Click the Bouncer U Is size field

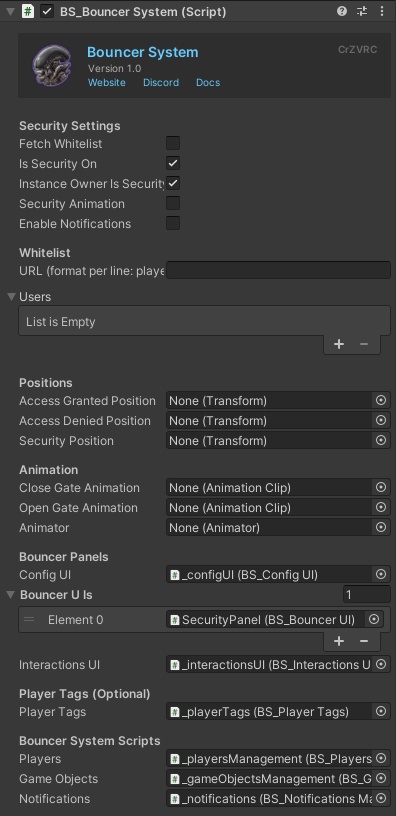(366, 594)
